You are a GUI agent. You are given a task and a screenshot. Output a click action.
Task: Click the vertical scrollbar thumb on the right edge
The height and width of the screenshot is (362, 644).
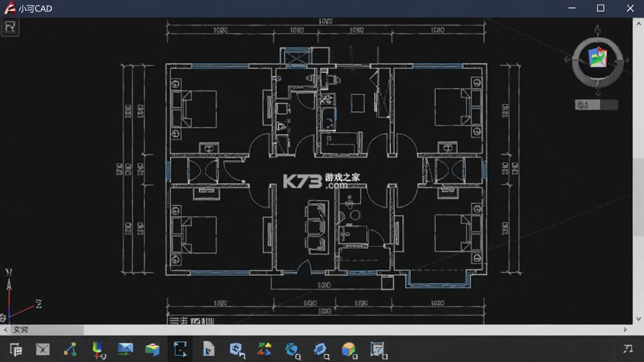[638, 197]
